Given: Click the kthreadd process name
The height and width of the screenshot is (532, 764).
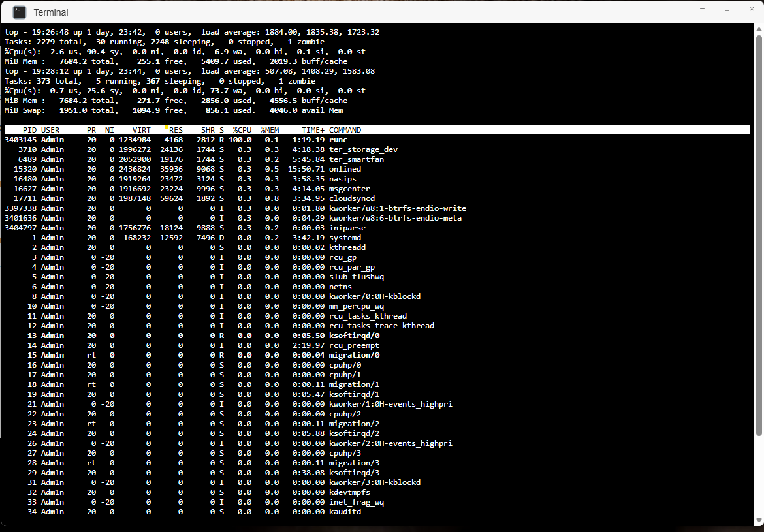Looking at the screenshot, I should click(347, 247).
